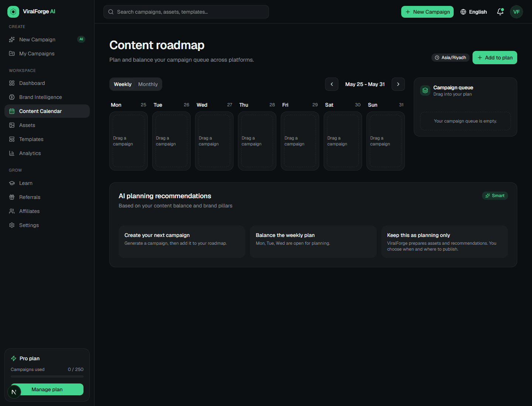
Task: Click the sparkle icon in Smart badge
Action: point(488,196)
